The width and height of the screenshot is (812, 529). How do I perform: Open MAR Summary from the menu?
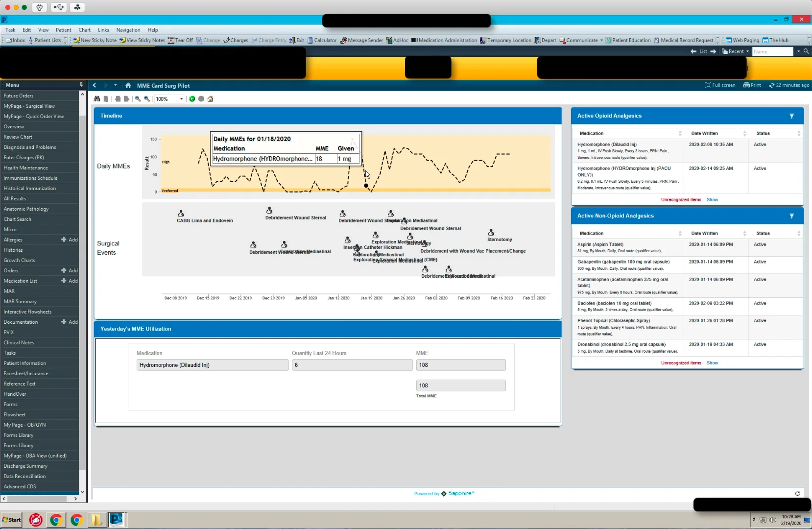pos(20,302)
